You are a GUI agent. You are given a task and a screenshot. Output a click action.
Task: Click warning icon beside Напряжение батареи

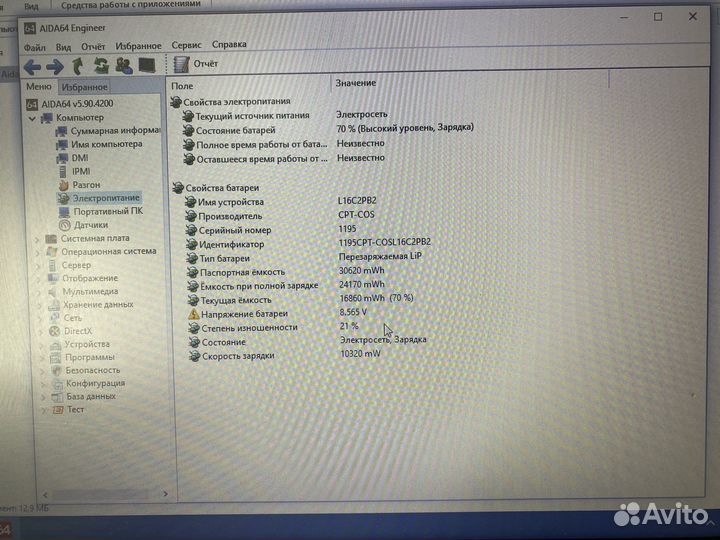click(x=193, y=314)
